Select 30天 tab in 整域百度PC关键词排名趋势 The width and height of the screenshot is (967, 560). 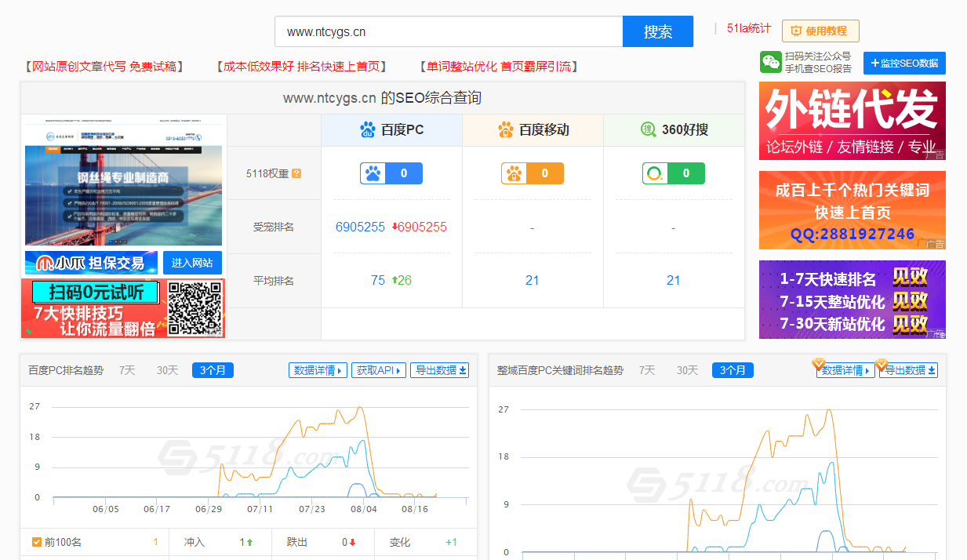click(687, 370)
